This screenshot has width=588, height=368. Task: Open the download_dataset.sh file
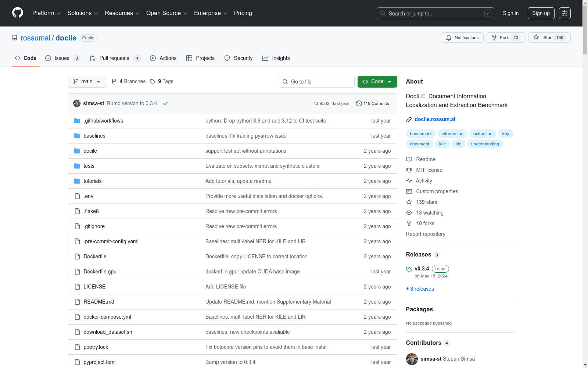[108, 332]
